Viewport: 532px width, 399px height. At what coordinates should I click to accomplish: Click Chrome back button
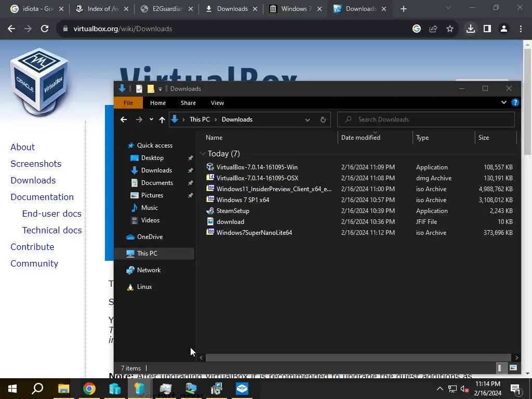click(x=11, y=29)
